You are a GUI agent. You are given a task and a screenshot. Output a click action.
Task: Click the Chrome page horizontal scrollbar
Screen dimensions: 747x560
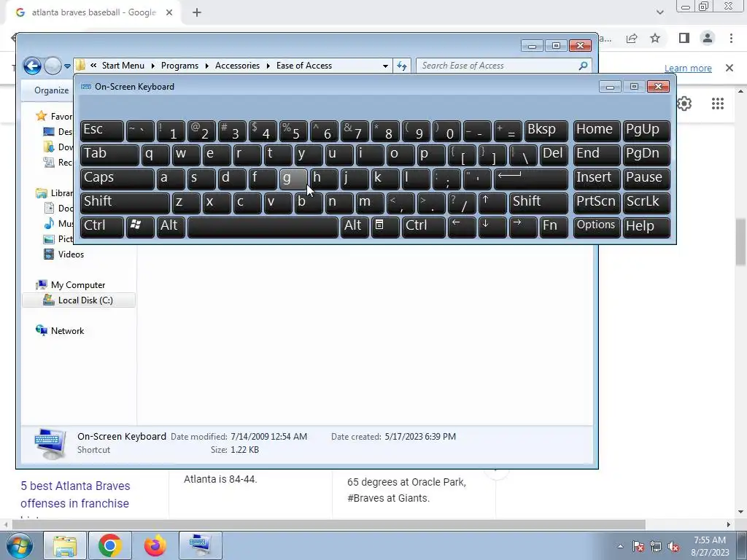[329, 524]
